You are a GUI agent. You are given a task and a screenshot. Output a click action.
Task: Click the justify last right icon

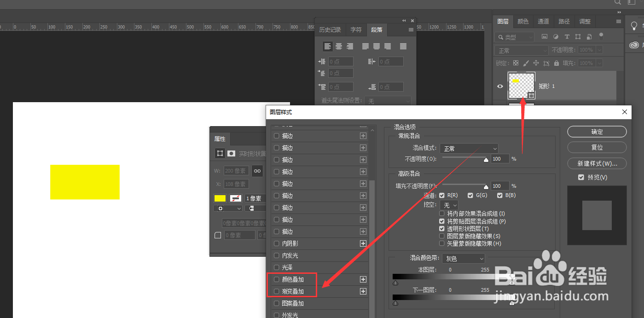pos(388,46)
